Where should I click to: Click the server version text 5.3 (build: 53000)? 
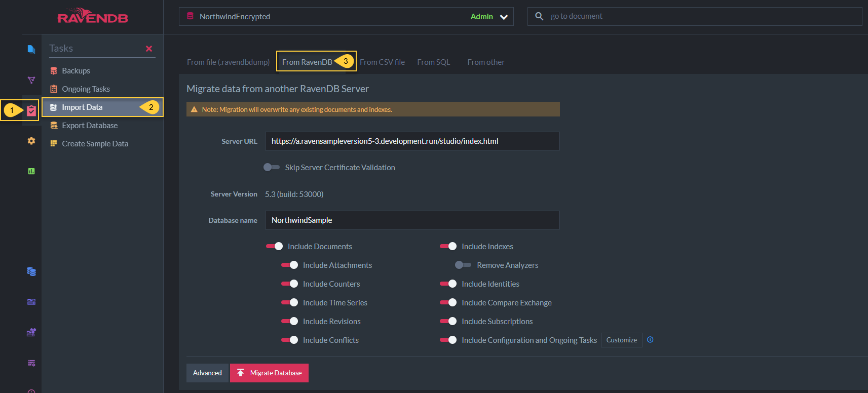click(x=294, y=194)
